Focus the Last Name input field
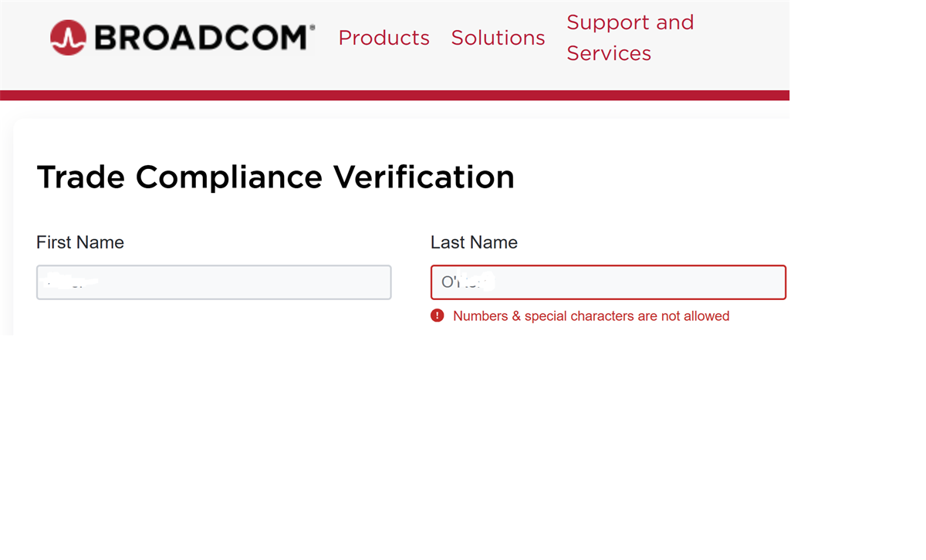Viewport: 926px width, 560px height. tap(608, 282)
